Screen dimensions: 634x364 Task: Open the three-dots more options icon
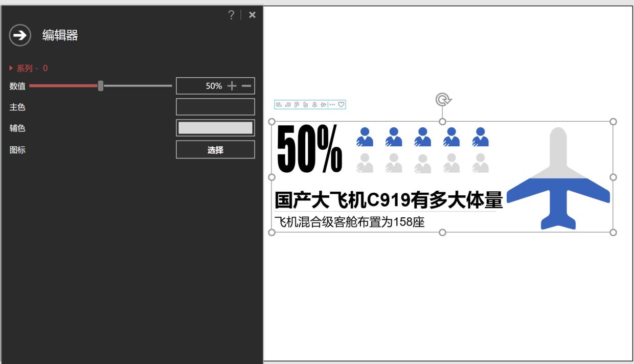point(332,104)
